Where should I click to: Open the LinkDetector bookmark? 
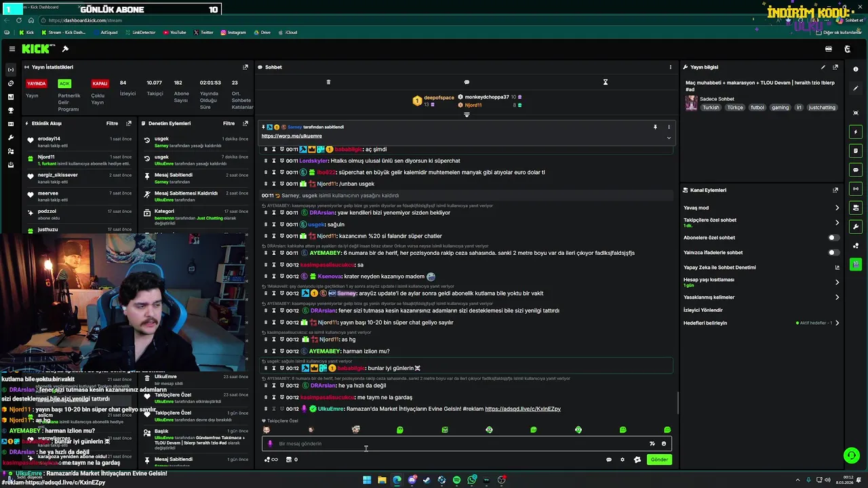tap(140, 33)
